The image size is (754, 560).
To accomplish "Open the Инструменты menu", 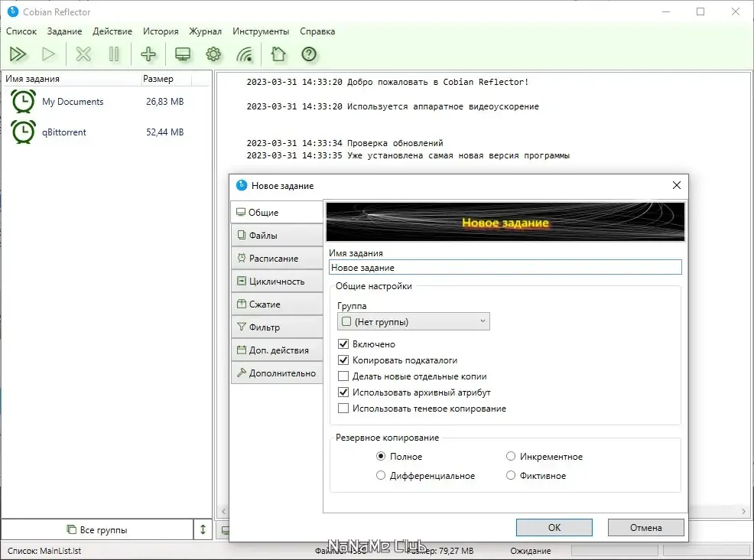I will pos(261,31).
